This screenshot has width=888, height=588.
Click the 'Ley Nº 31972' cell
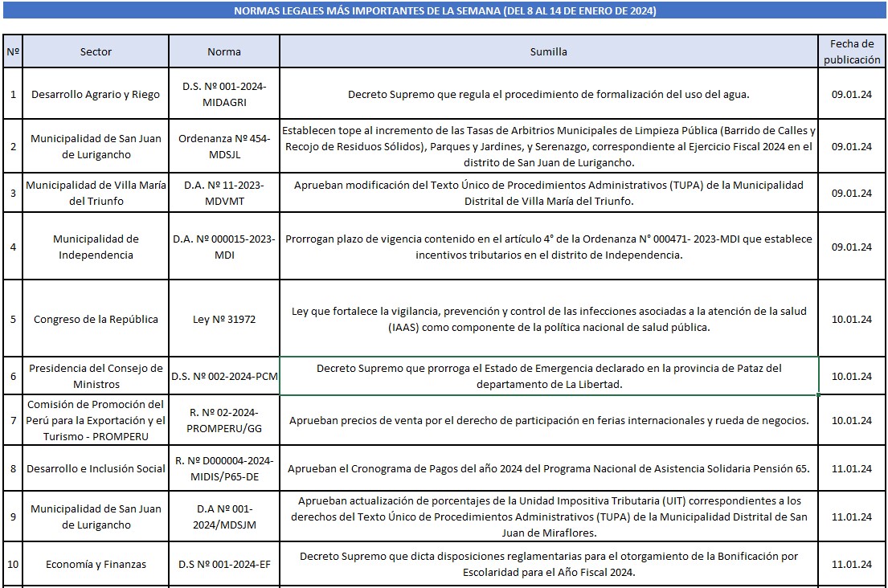click(223, 319)
